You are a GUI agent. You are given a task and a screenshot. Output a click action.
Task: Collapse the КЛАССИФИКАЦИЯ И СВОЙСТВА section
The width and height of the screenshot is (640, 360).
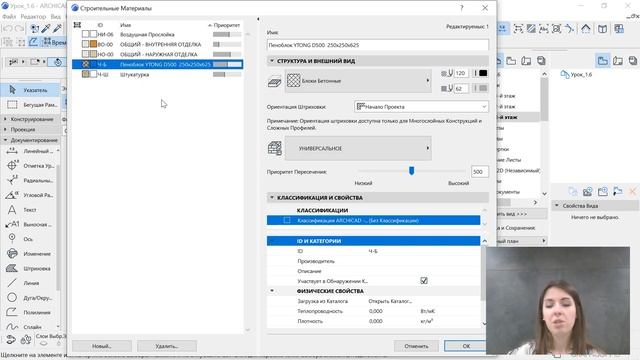pyautogui.click(x=272, y=198)
